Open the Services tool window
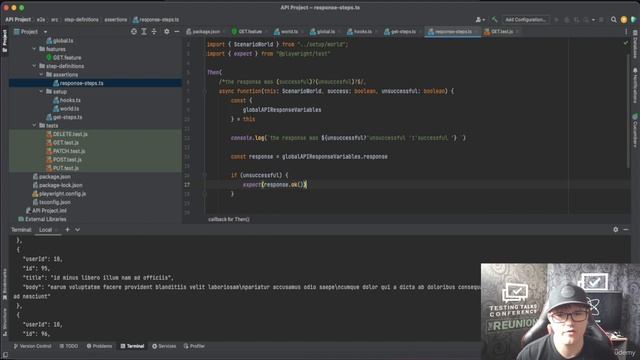 [x=164, y=346]
